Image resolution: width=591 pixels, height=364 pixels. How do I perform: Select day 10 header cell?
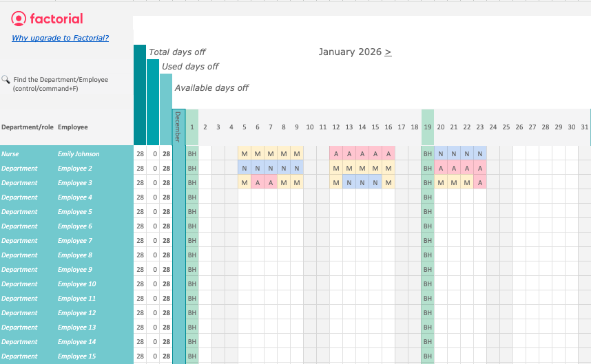(310, 127)
